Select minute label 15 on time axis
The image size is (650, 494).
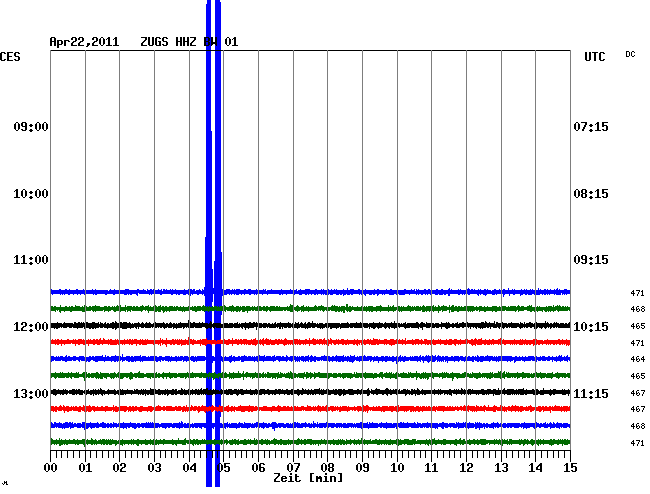(x=570, y=468)
